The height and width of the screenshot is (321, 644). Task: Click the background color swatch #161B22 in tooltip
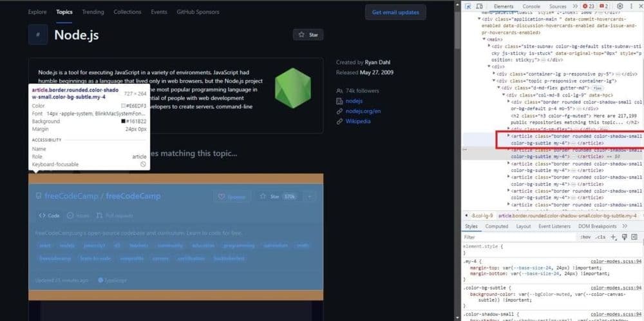click(123, 121)
